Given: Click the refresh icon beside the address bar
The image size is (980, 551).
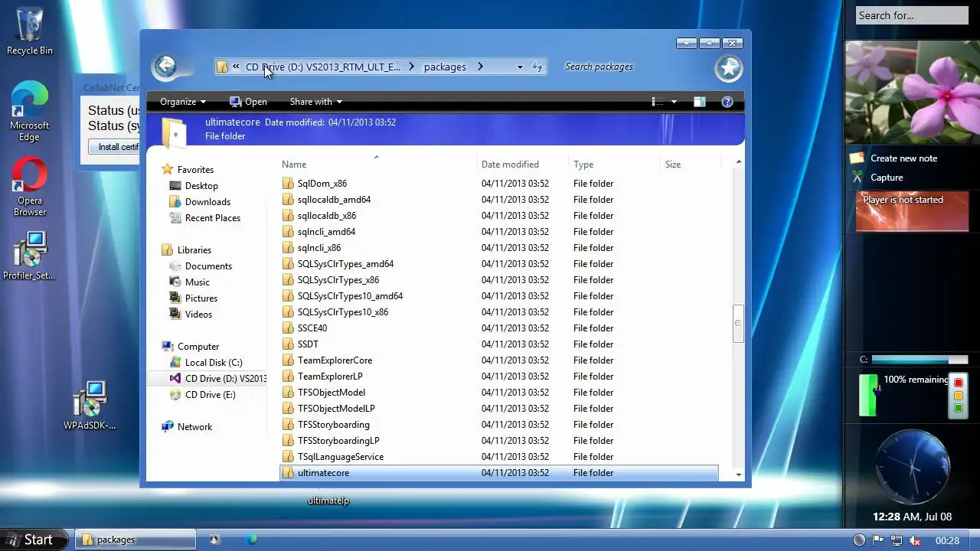Looking at the screenshot, I should pyautogui.click(x=537, y=67).
